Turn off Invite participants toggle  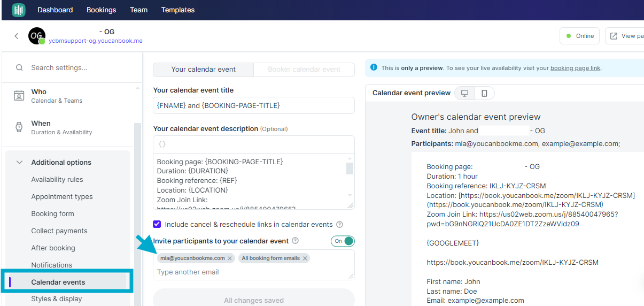(x=343, y=241)
